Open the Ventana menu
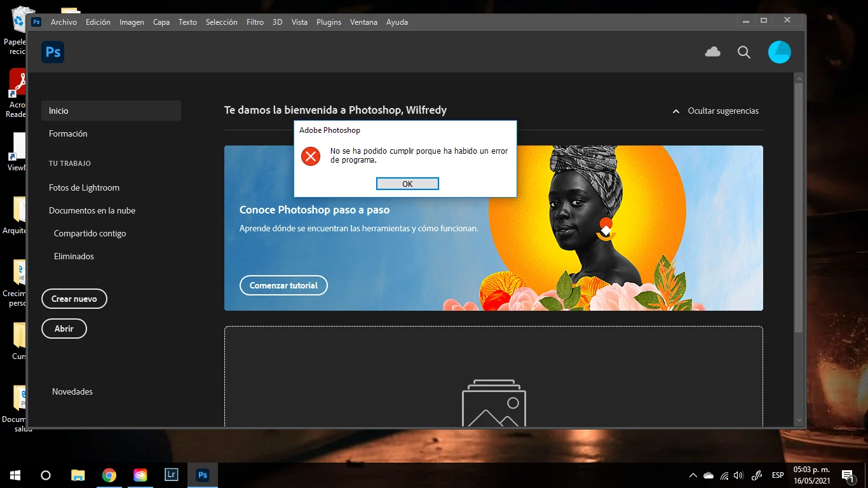868x488 pixels. (x=363, y=22)
